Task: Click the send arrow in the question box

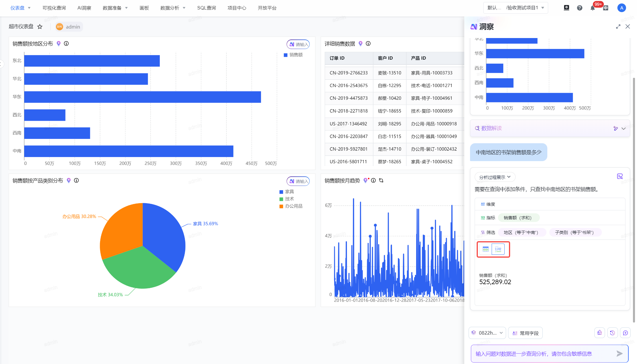Action: [x=619, y=354]
